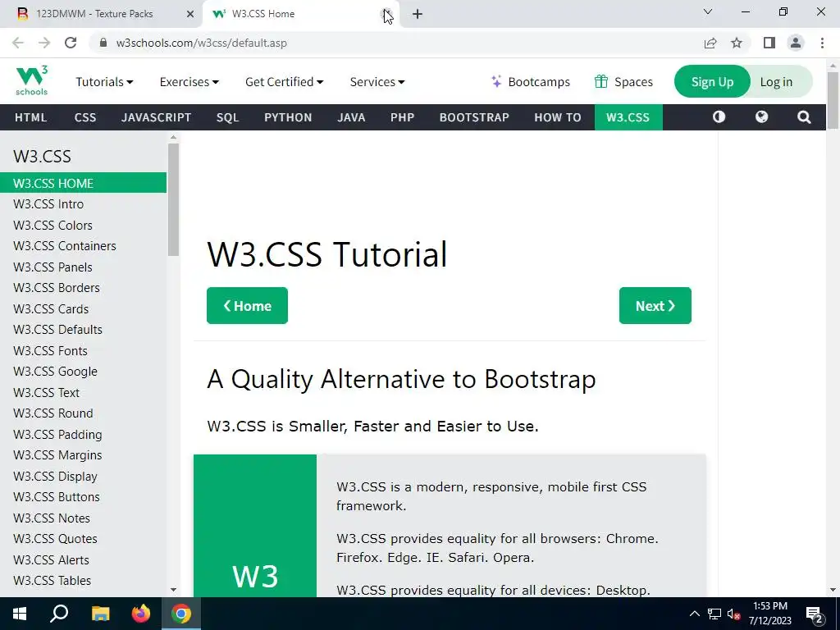Click the Log in button
This screenshot has width=840, height=630.
click(x=776, y=82)
